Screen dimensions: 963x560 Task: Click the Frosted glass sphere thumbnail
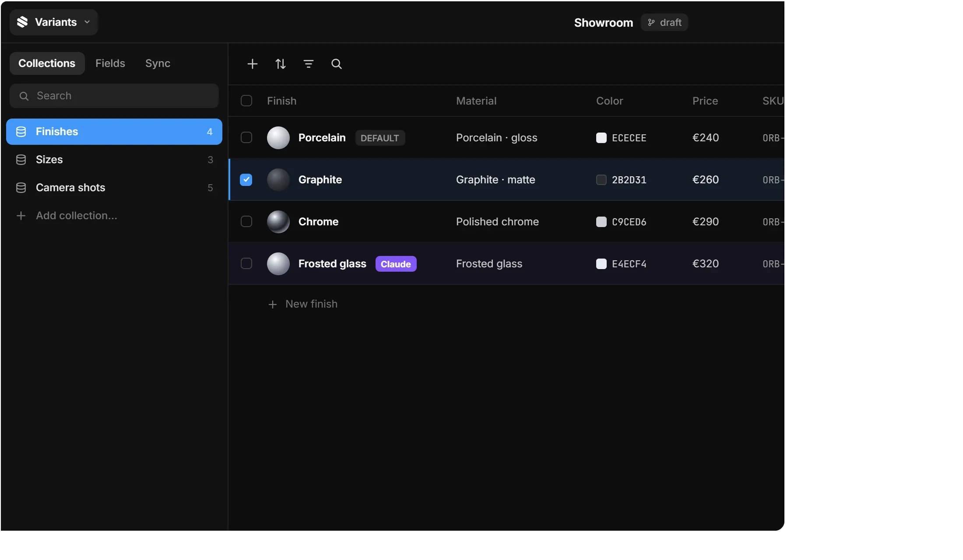coord(278,264)
